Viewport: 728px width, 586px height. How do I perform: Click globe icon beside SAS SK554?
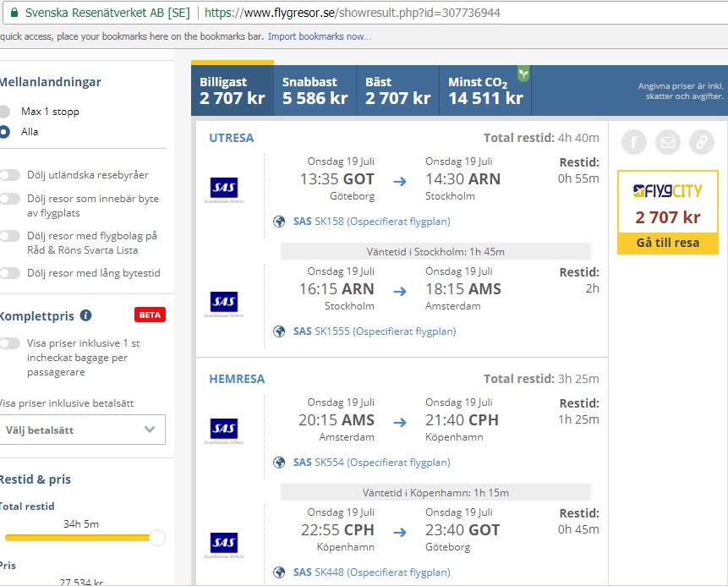pos(280,463)
